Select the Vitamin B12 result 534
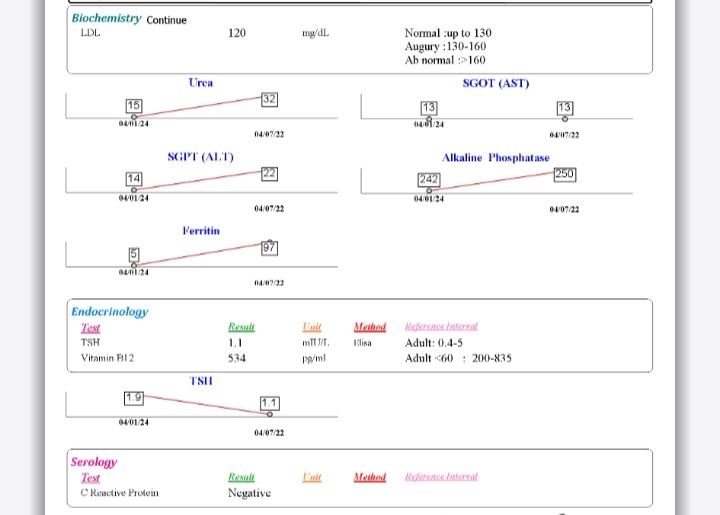Screen dimensions: 720x515 [237, 358]
